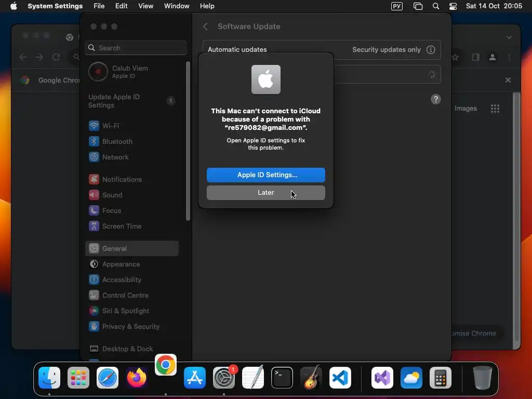Select General in settings sidebar
This screenshot has width=532, height=399.
point(131,248)
